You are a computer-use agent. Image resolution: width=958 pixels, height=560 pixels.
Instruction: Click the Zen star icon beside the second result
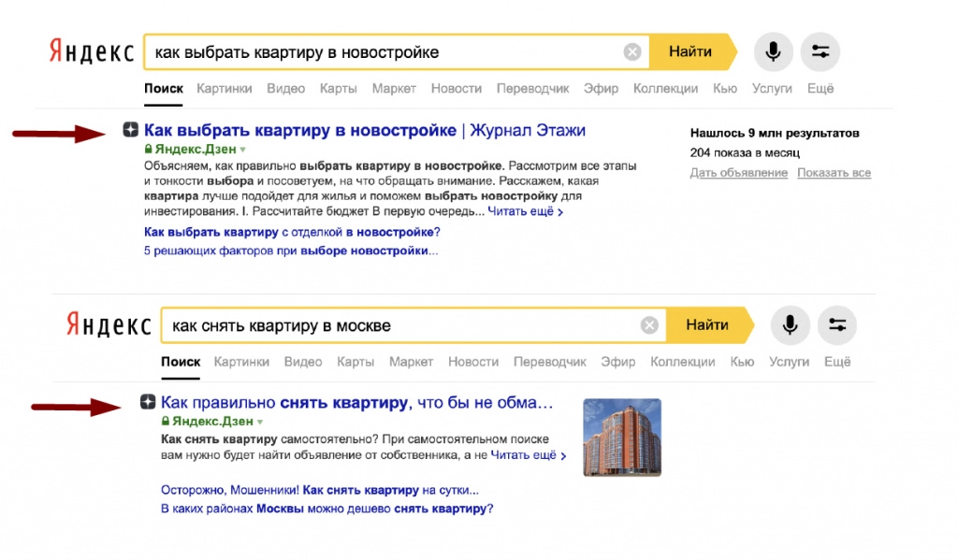147,403
